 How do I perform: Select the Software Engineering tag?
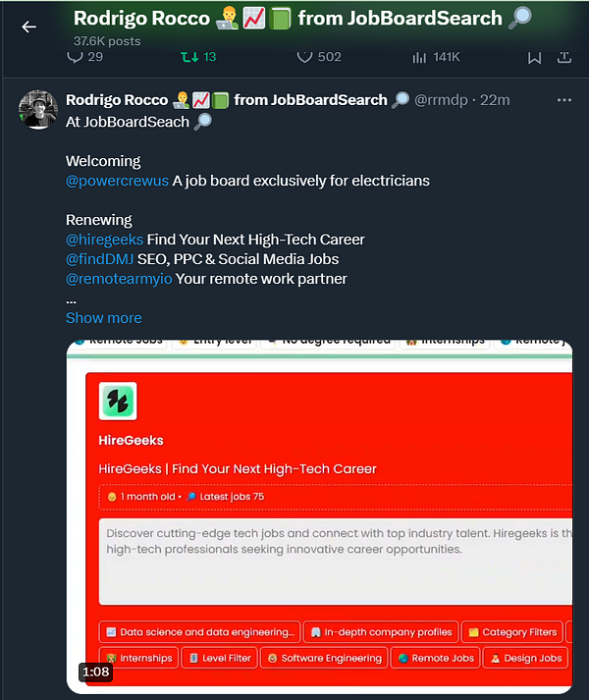point(324,658)
